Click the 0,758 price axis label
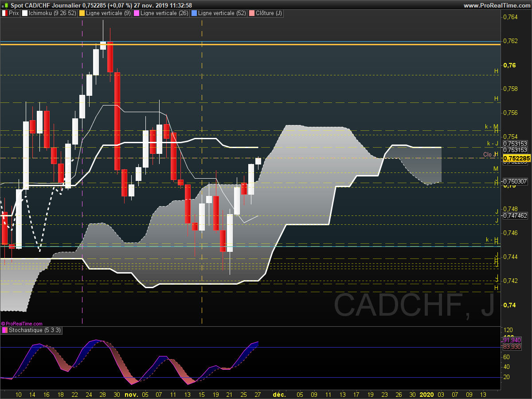The image size is (532, 399). [x=510, y=89]
